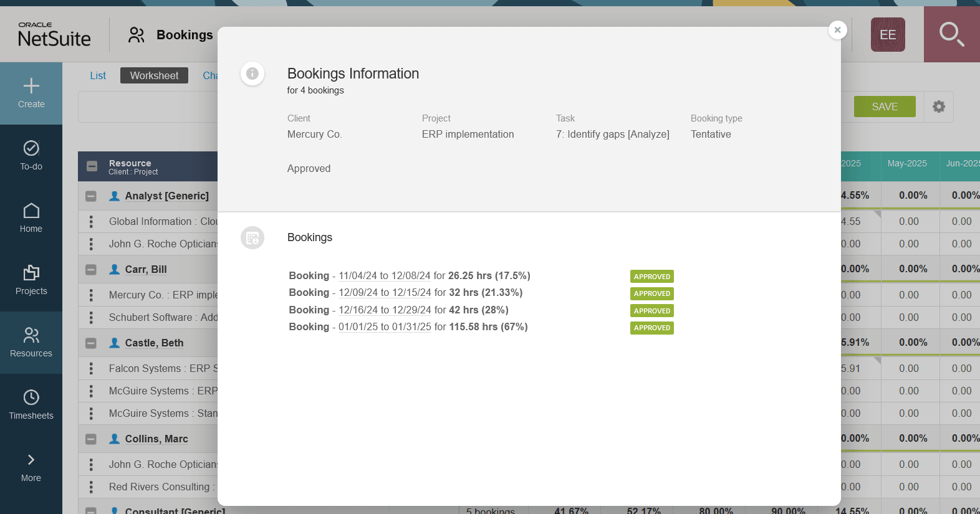Open row menu for John G. Roche under Analyst
This screenshot has height=514, width=980.
pyautogui.click(x=91, y=244)
